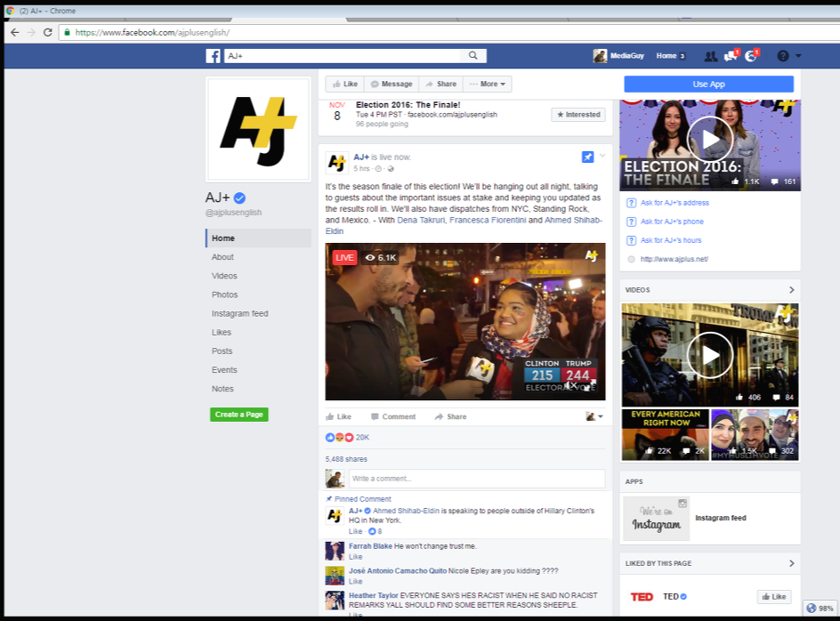
Task: Open Farrah Blake's profile from the comments
Action: coord(370,546)
